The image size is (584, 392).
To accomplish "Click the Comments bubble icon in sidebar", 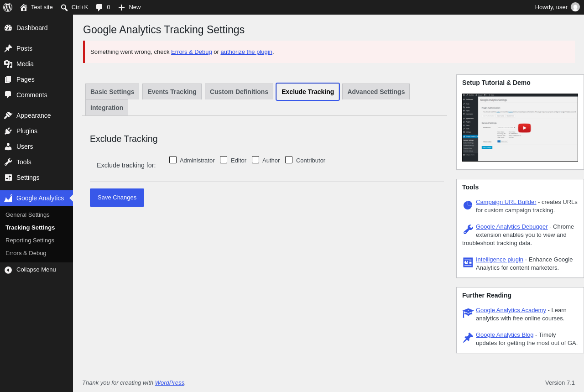I will [8, 95].
